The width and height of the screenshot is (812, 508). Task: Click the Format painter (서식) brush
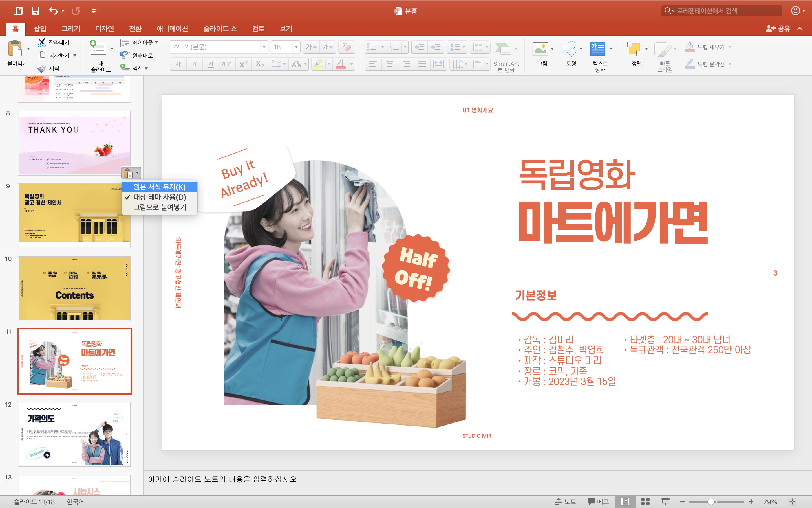click(x=42, y=69)
